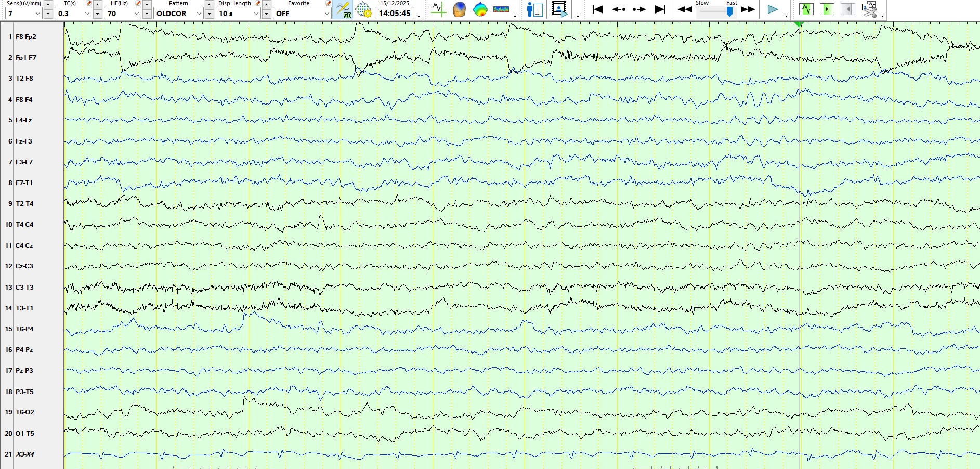Select channel label F8-F4
The image size is (980, 469).
coord(24,99)
